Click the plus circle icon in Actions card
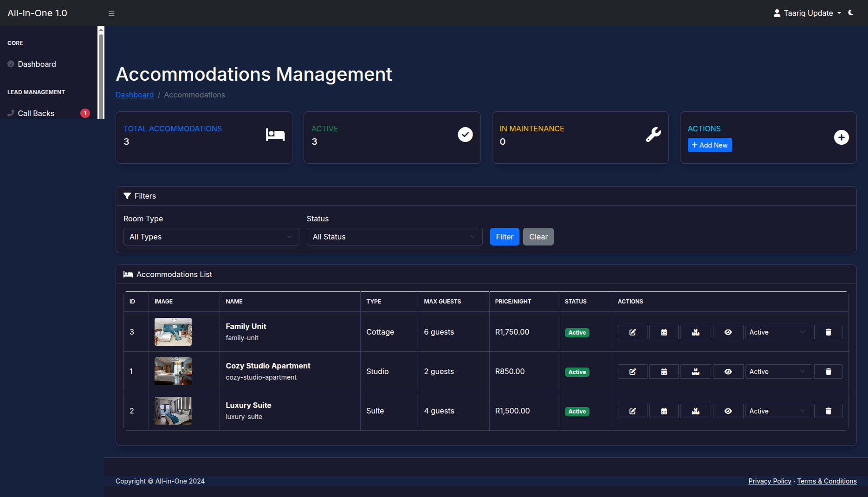The width and height of the screenshot is (868, 497). coord(842,137)
